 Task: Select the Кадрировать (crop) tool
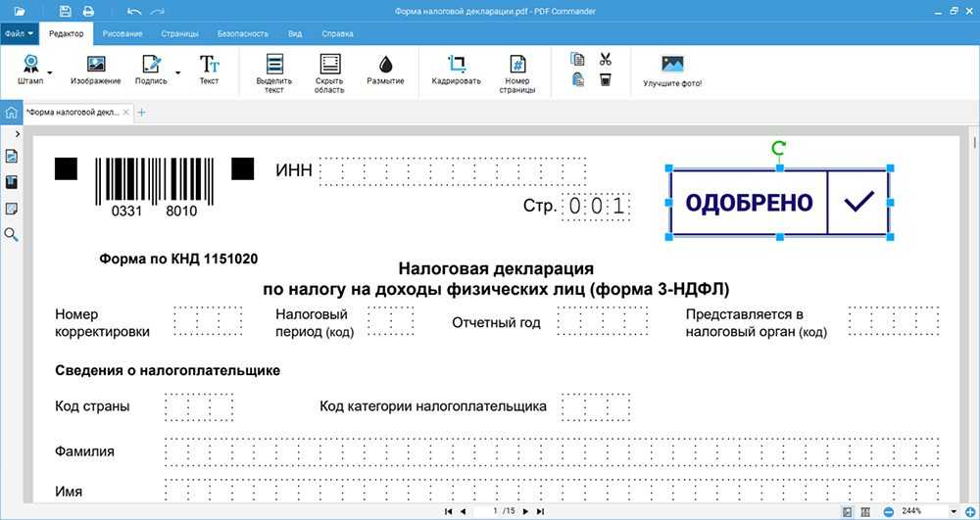point(456,66)
